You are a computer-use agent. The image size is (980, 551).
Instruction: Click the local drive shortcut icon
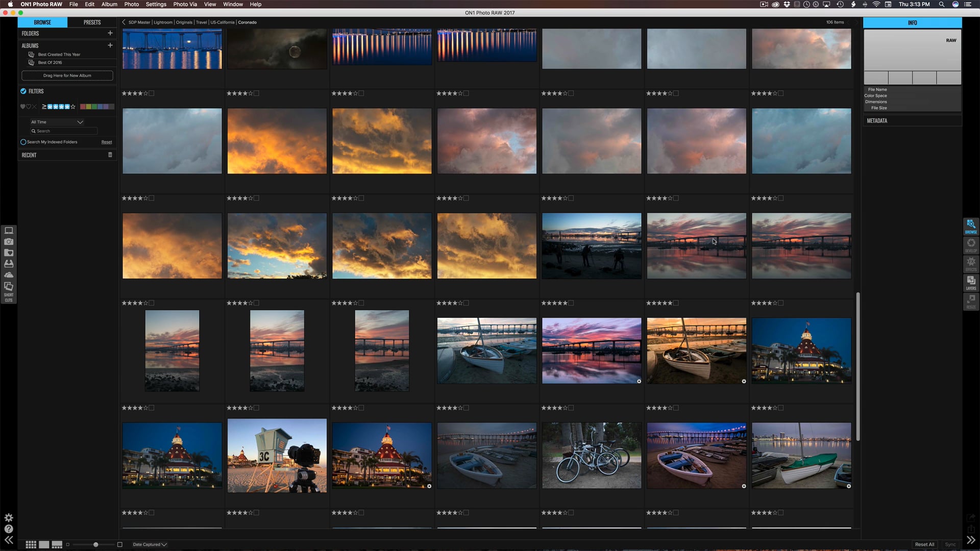pyautogui.click(x=9, y=264)
